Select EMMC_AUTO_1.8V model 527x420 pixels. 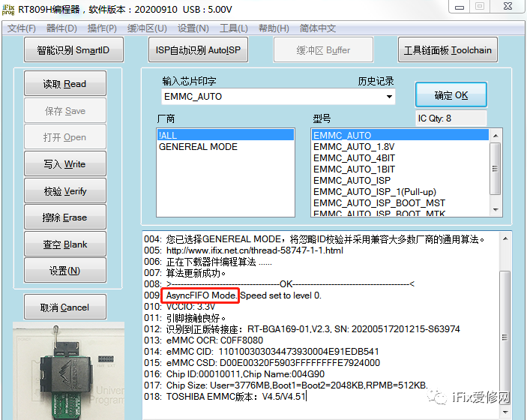point(400,146)
